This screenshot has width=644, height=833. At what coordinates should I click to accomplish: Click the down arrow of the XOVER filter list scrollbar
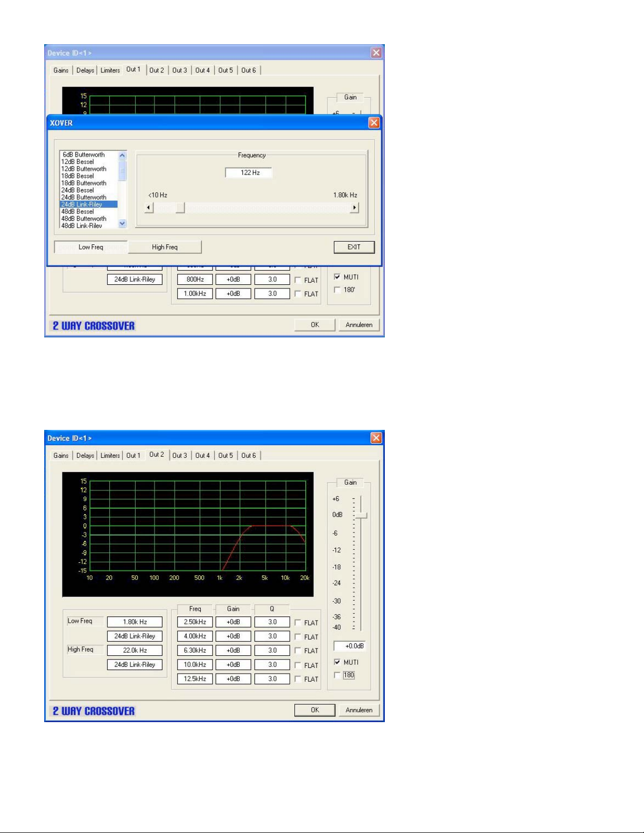[x=122, y=223]
